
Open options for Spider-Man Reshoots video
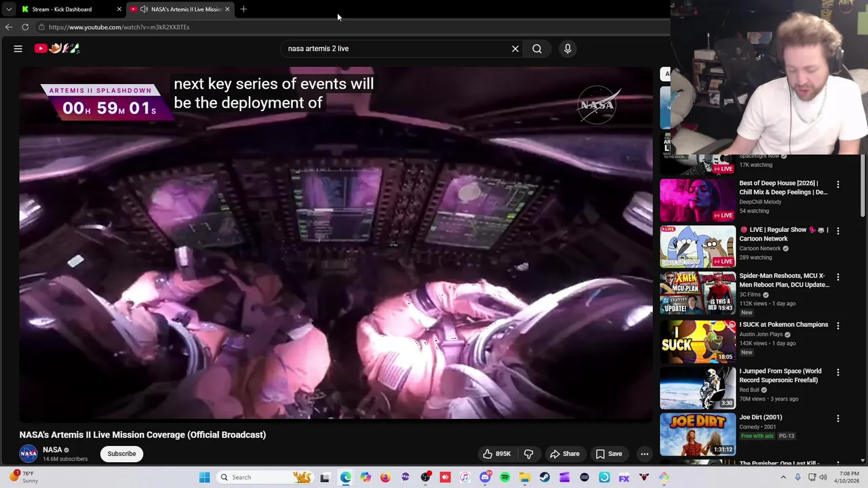point(837,277)
